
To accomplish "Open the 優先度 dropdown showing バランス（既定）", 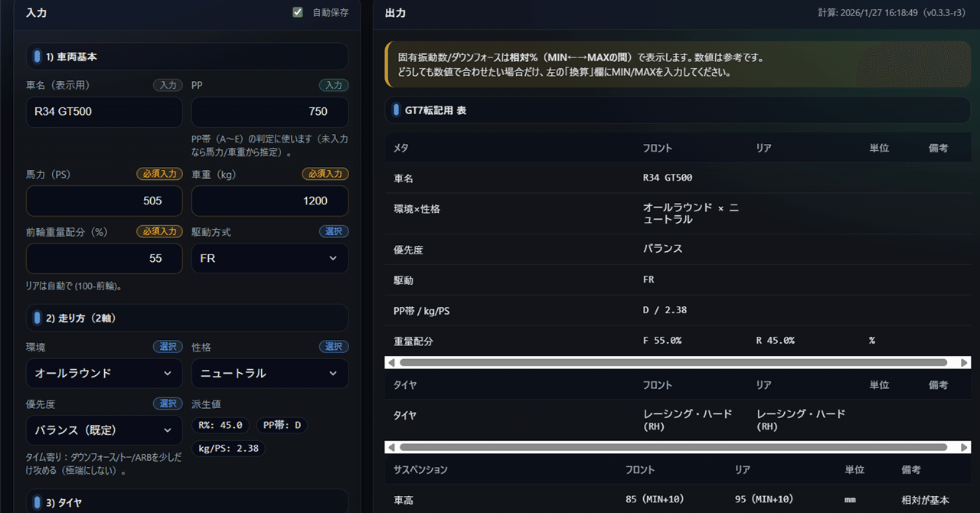I will 103,430.
